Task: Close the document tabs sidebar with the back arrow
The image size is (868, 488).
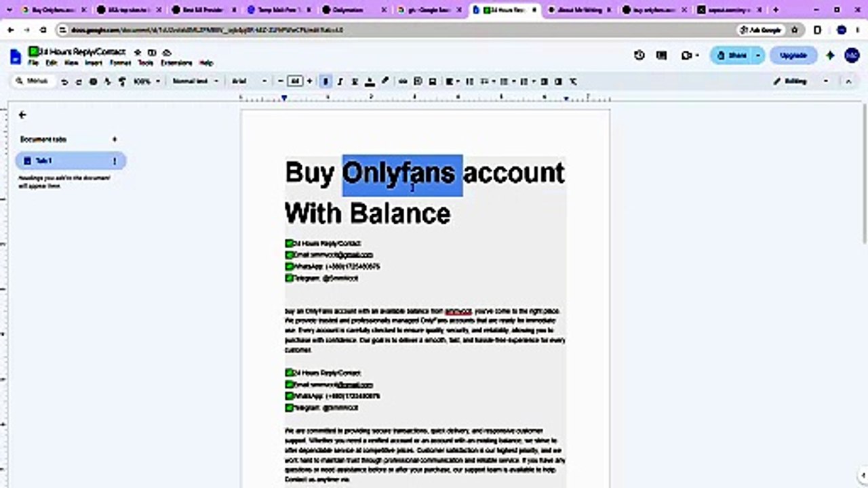Action: 22,115
